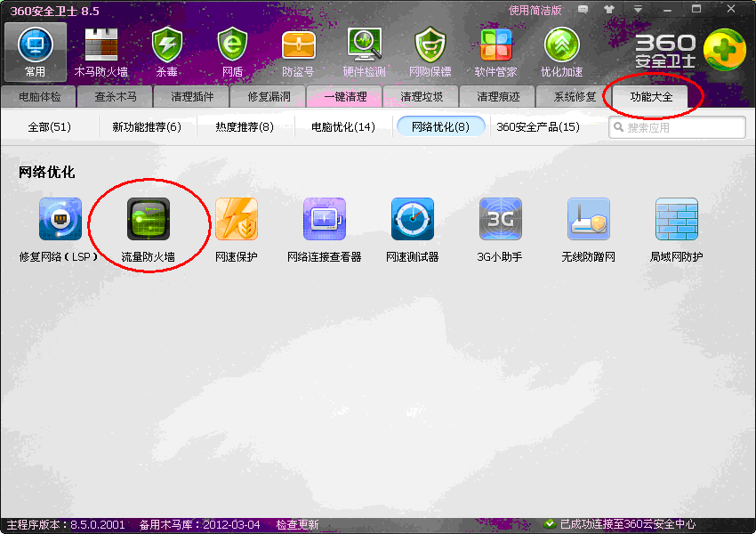Show the 电脑优化(14) category
Viewport: 756px width, 534px height.
[x=342, y=127]
